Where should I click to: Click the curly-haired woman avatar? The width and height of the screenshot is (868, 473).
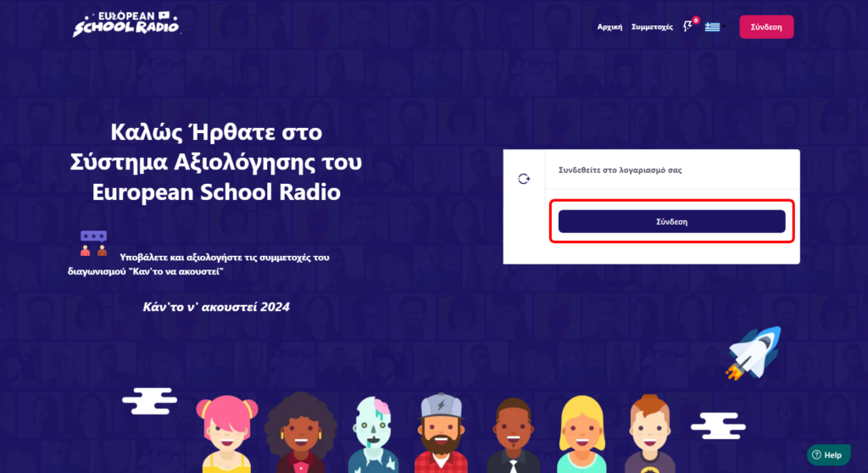(300, 432)
